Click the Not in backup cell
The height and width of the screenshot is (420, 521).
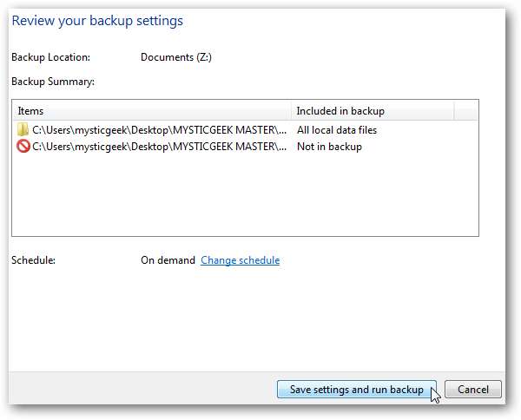coord(329,147)
